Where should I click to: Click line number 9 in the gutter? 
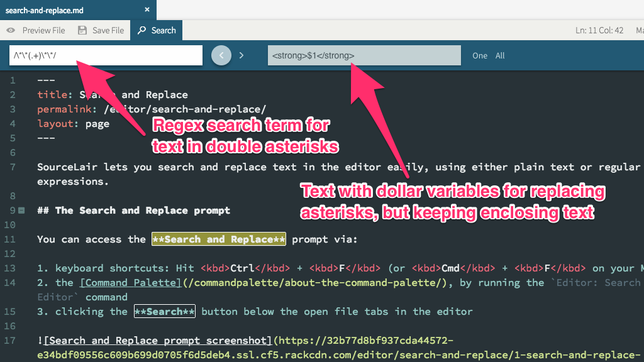pyautogui.click(x=13, y=210)
